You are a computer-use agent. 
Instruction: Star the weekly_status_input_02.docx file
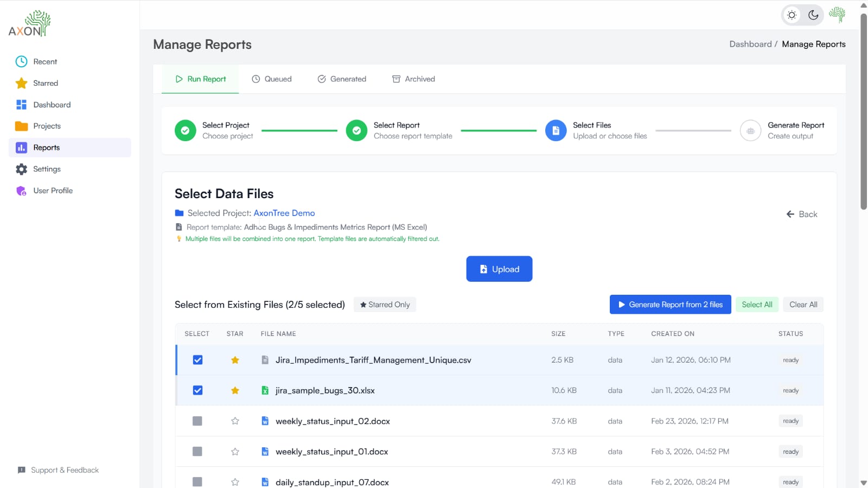tap(235, 421)
